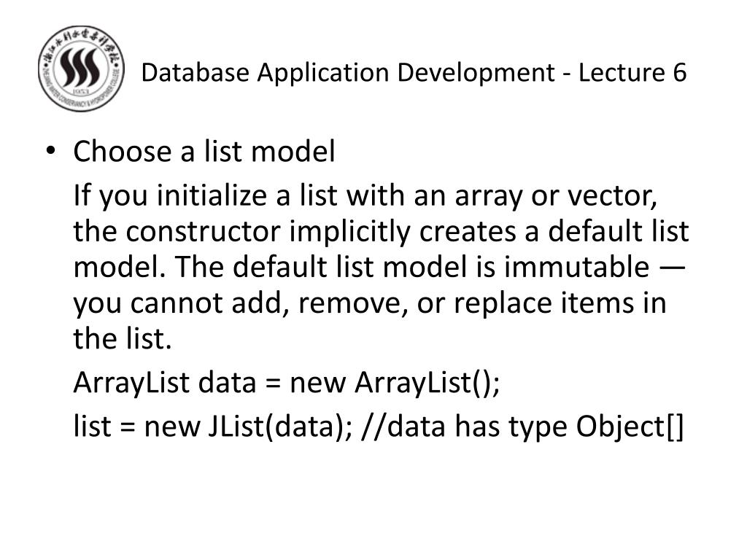
Task: Click the heading Choose a list model
Action: point(204,152)
